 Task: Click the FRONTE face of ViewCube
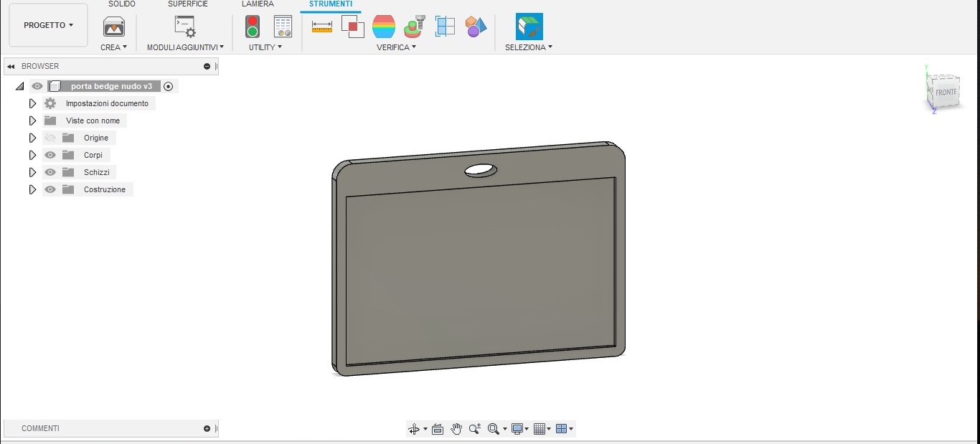coord(946,93)
